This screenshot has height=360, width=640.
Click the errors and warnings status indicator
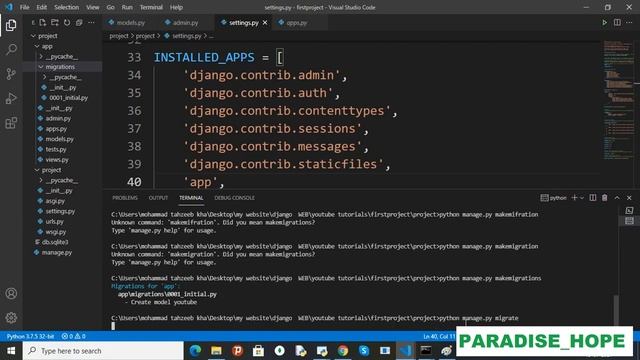(73, 336)
